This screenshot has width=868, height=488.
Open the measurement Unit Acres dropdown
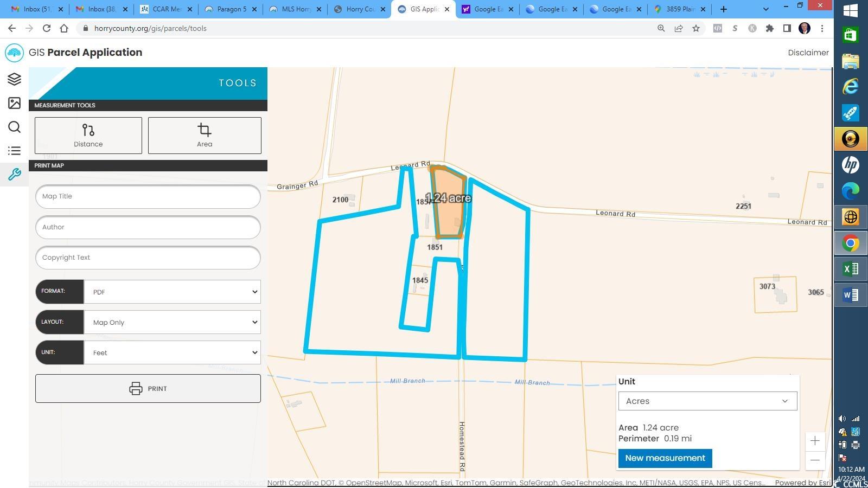pos(707,401)
